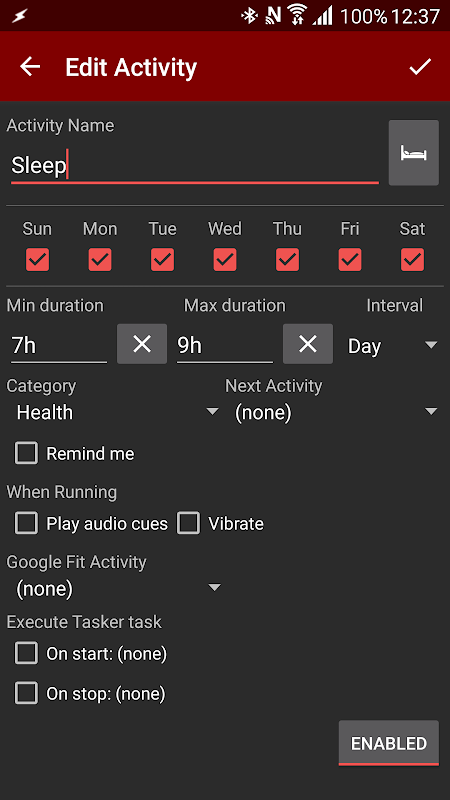Tap the Bluetooth status icon
Viewport: 450px width, 800px height.
(x=249, y=16)
